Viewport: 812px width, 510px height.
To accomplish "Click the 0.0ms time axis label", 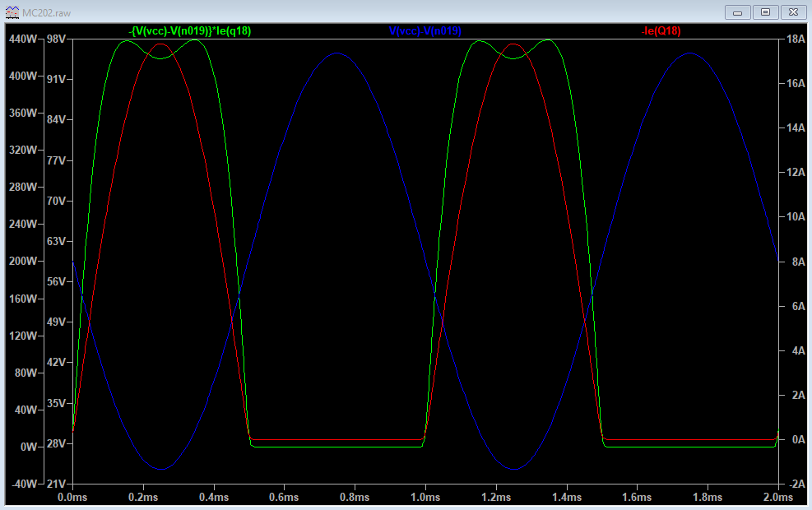I will click(x=72, y=498).
